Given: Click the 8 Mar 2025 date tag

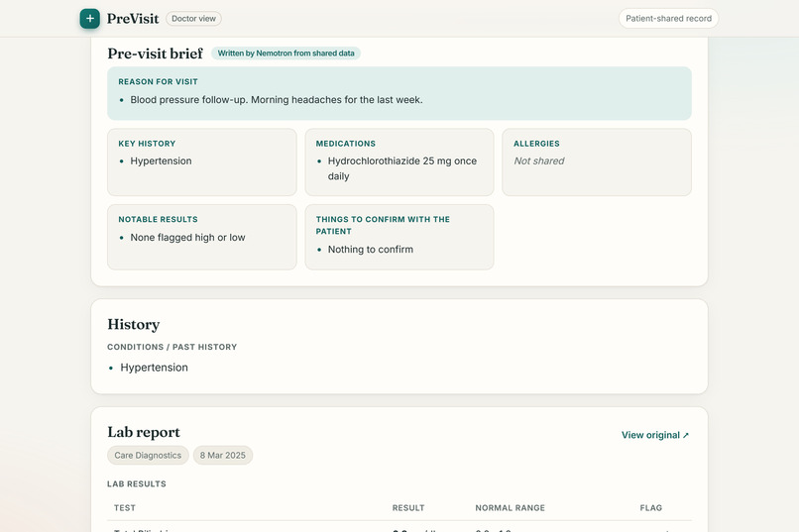Looking at the screenshot, I should pos(223,455).
